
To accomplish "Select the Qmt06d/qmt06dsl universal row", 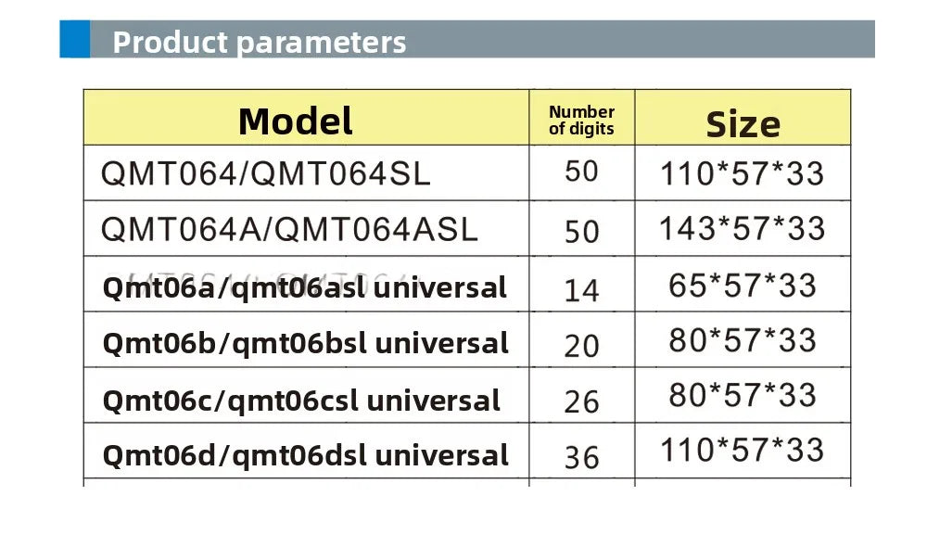I will pos(467,451).
